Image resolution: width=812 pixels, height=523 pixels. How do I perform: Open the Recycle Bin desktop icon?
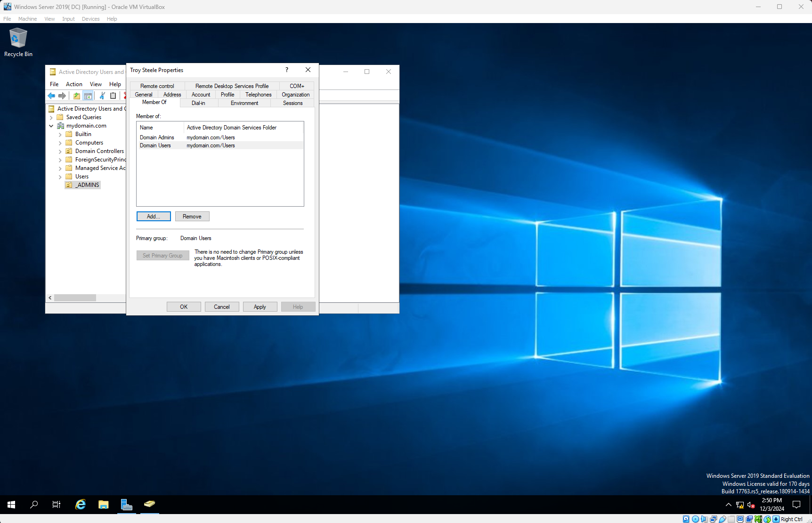(x=18, y=42)
